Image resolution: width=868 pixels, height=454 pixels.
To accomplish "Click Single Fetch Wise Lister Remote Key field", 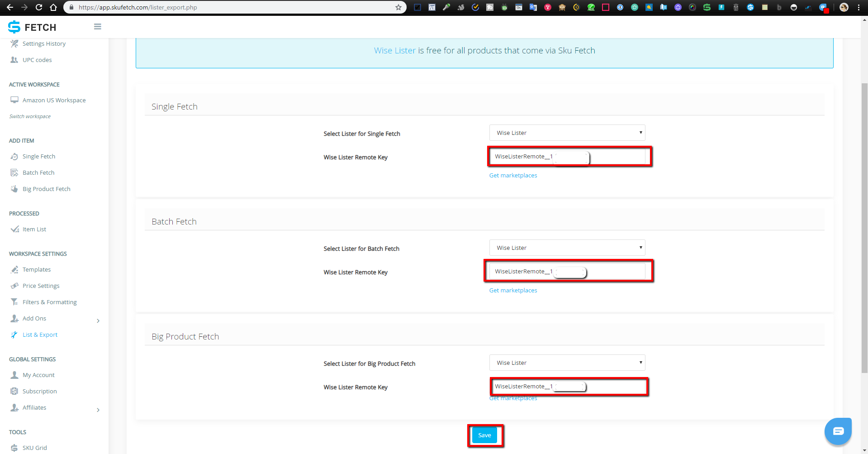I will 567,156.
